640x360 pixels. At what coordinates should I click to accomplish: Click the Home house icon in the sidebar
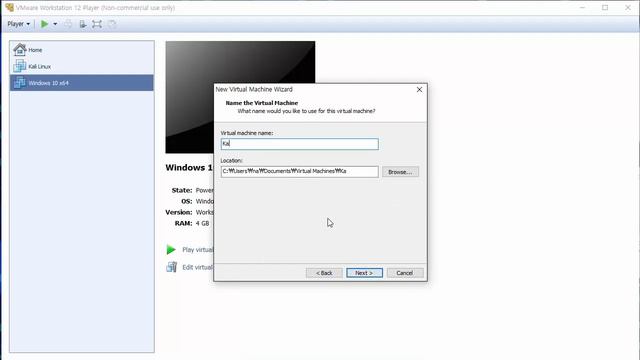click(x=19, y=49)
